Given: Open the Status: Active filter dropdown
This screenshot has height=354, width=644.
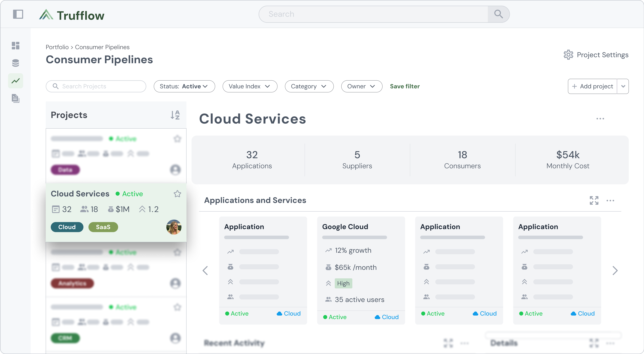Looking at the screenshot, I should [x=184, y=86].
